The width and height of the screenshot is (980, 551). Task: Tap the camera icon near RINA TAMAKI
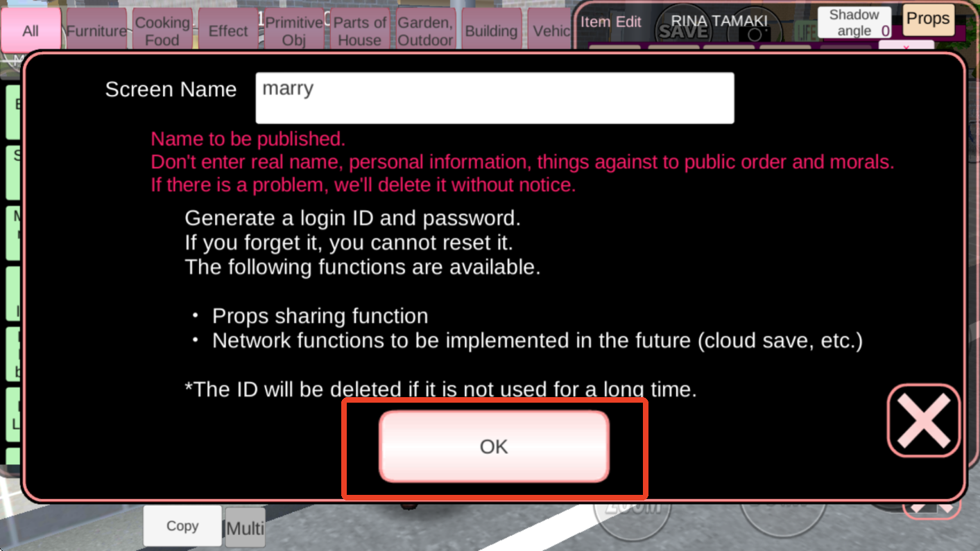coord(755,34)
